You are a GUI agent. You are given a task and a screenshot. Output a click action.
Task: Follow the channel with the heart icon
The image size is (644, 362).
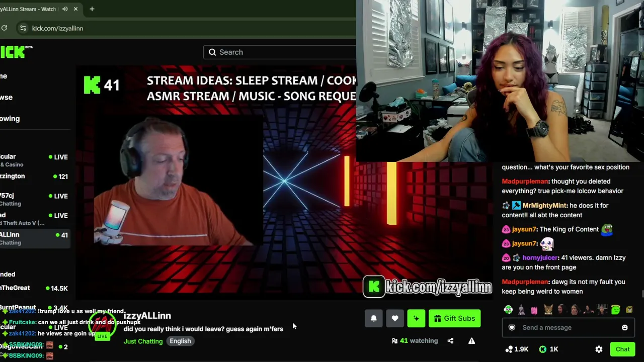(395, 318)
